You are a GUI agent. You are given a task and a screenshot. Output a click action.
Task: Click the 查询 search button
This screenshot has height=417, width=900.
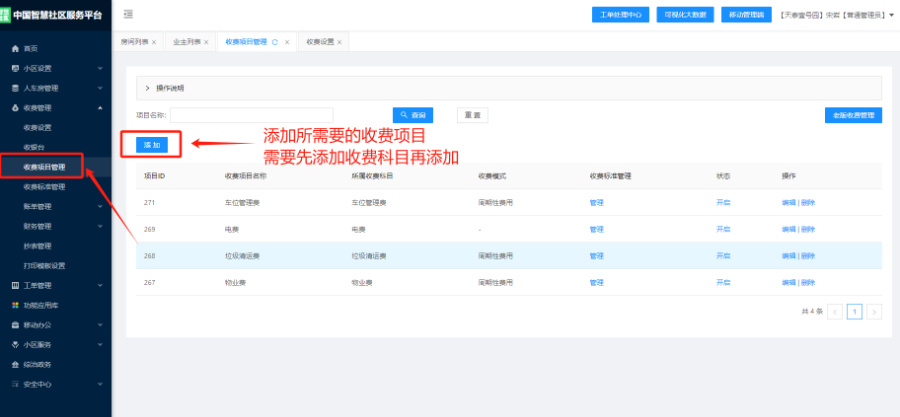click(413, 115)
